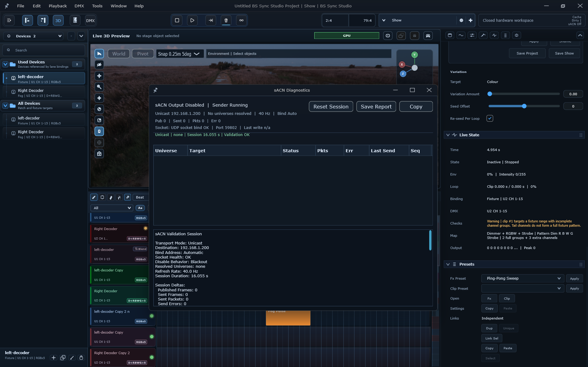The height and width of the screenshot is (367, 588).
Task: Click the delete trash icon in bottom-left device bar
Action: point(81,358)
